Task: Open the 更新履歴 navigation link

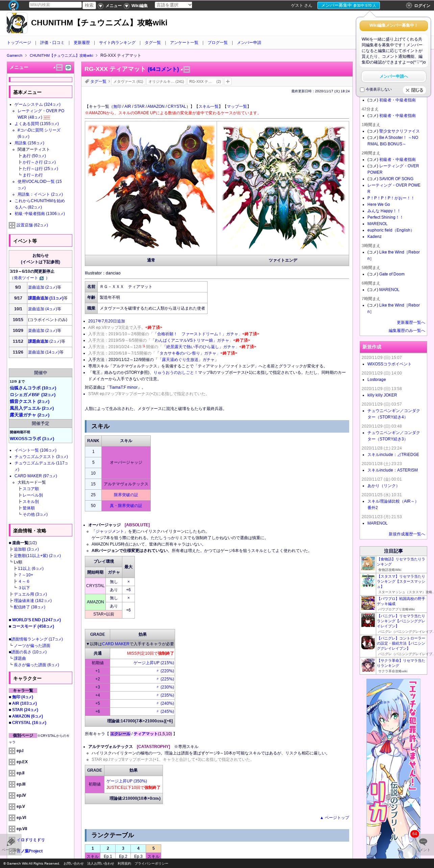Action: [x=82, y=43]
